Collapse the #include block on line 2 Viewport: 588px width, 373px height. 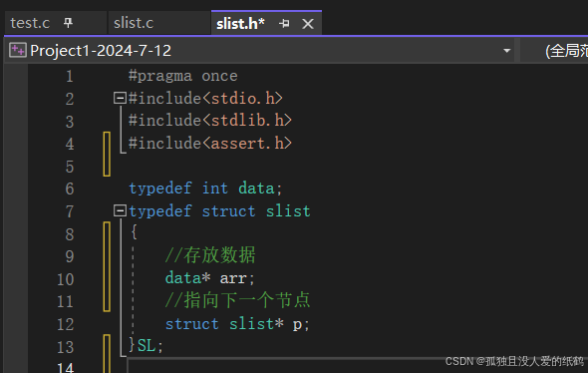[120, 99]
